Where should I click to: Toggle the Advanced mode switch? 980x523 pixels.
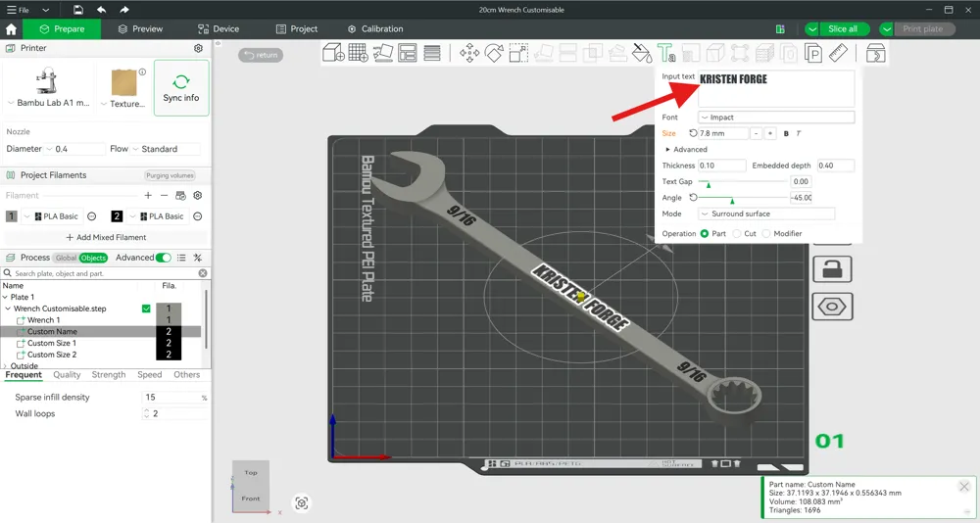(163, 258)
